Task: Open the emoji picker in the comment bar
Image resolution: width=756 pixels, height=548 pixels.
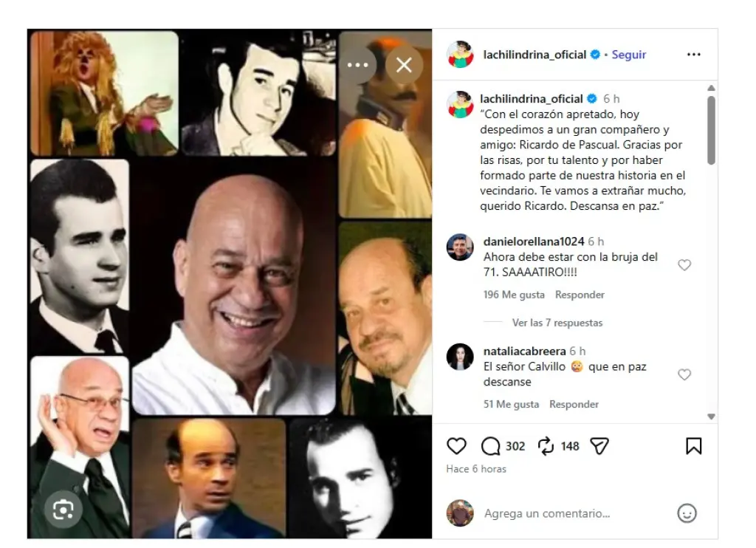Action: click(x=687, y=513)
